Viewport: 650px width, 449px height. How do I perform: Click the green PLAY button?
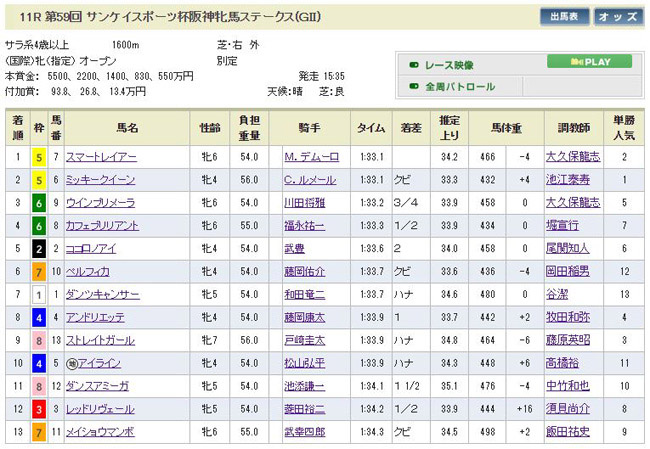pos(588,62)
